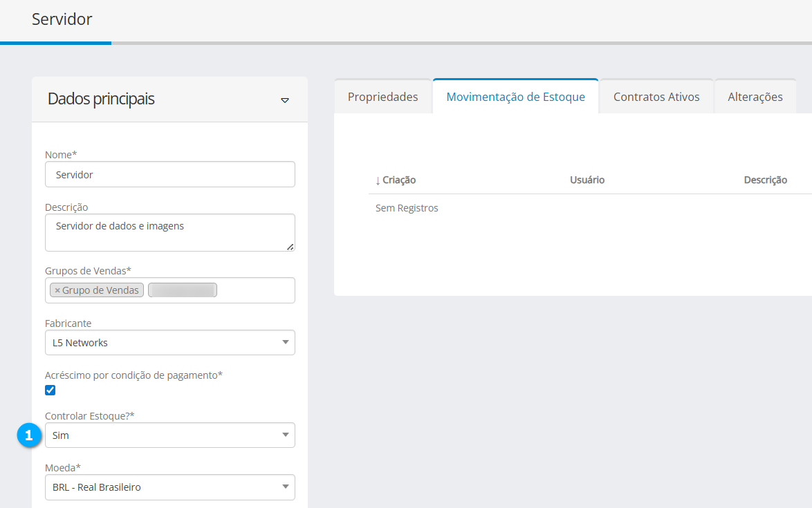The height and width of the screenshot is (508, 812).
Task: Collapse the Dados principais panel arrow
Action: tap(284, 100)
